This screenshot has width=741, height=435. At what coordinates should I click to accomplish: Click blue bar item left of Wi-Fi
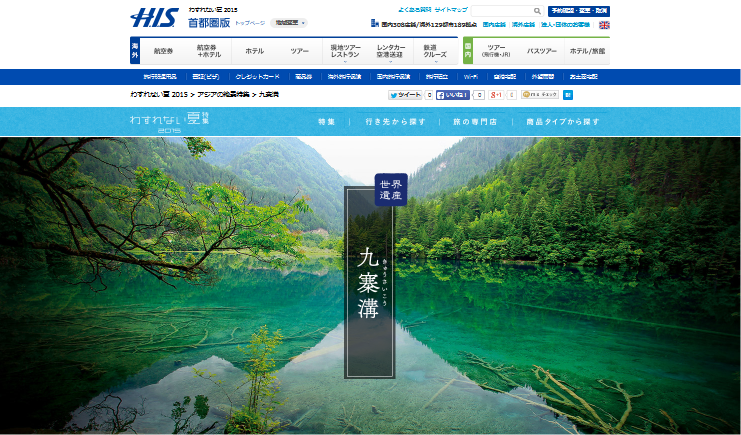coord(437,77)
